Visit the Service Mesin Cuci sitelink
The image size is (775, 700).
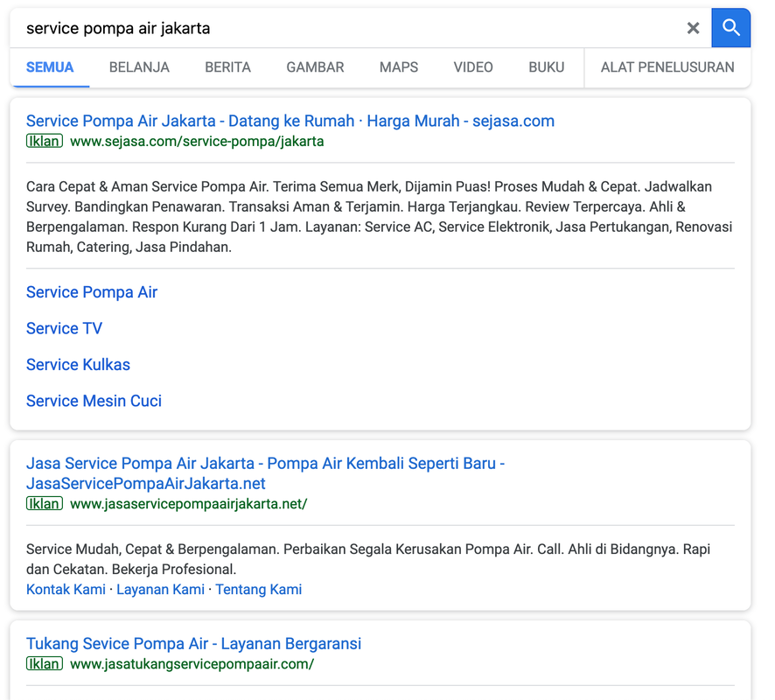(x=94, y=401)
